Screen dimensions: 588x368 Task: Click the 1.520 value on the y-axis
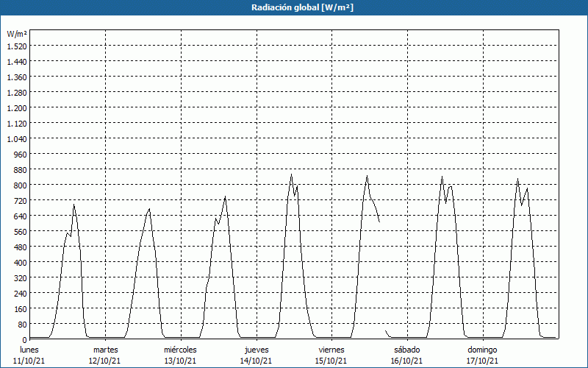click(x=16, y=46)
